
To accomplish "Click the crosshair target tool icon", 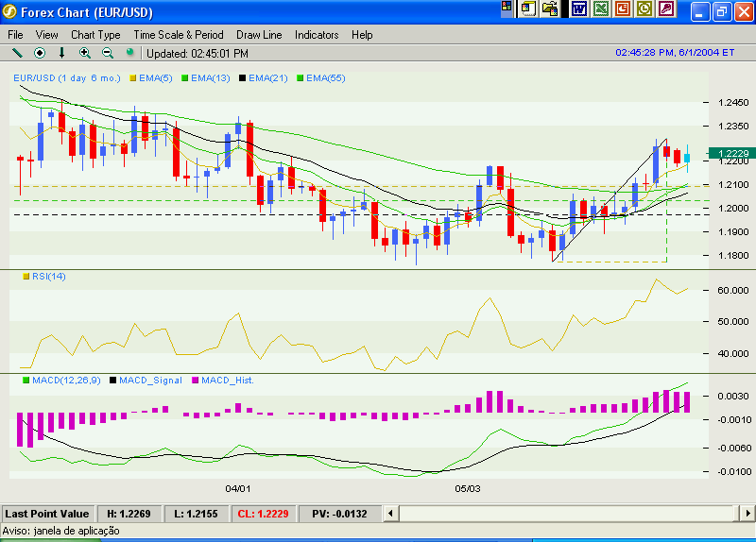I will pyautogui.click(x=40, y=53).
